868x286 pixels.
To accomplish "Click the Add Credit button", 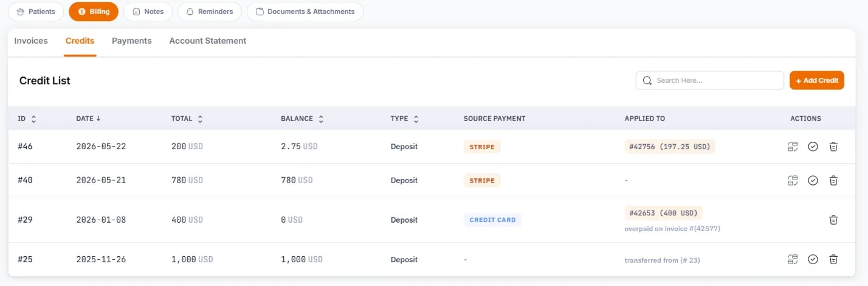I will [x=817, y=80].
